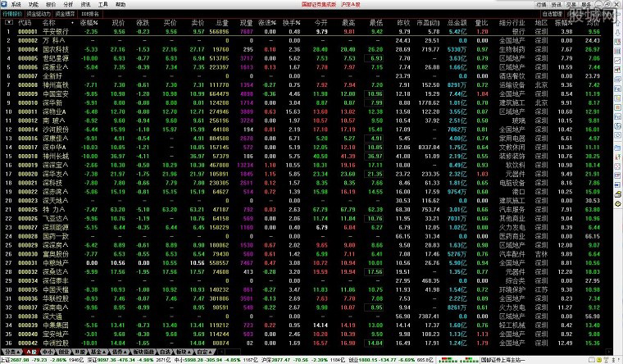The height and width of the screenshot is (364, 623).
Task: Expand the 债券▲ bottom tab menu
Action: tap(120, 352)
